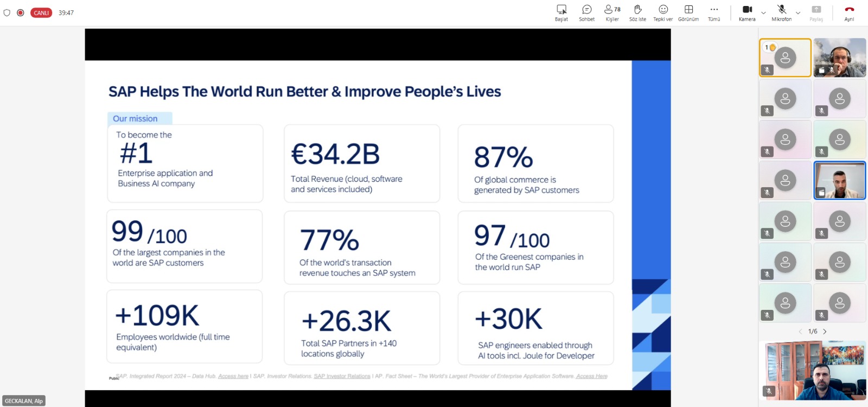This screenshot has width=868, height=407.
Task: Click the raised hand icon on first tile
Action: click(x=772, y=47)
